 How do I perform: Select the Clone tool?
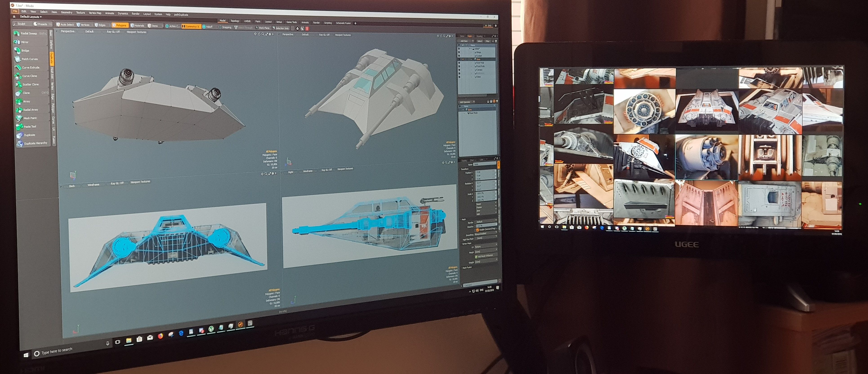click(32, 93)
